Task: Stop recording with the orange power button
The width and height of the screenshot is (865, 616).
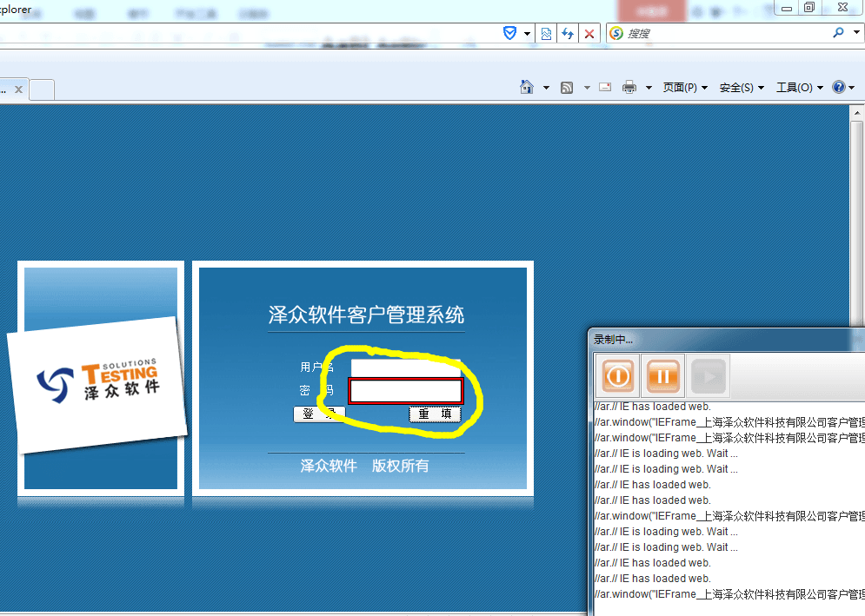Action: pos(618,376)
